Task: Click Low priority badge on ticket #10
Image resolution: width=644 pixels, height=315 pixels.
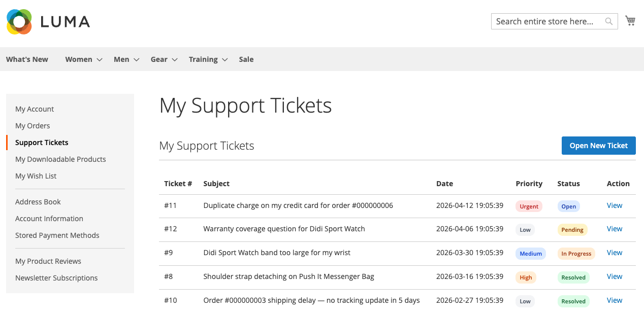Action: click(x=525, y=301)
